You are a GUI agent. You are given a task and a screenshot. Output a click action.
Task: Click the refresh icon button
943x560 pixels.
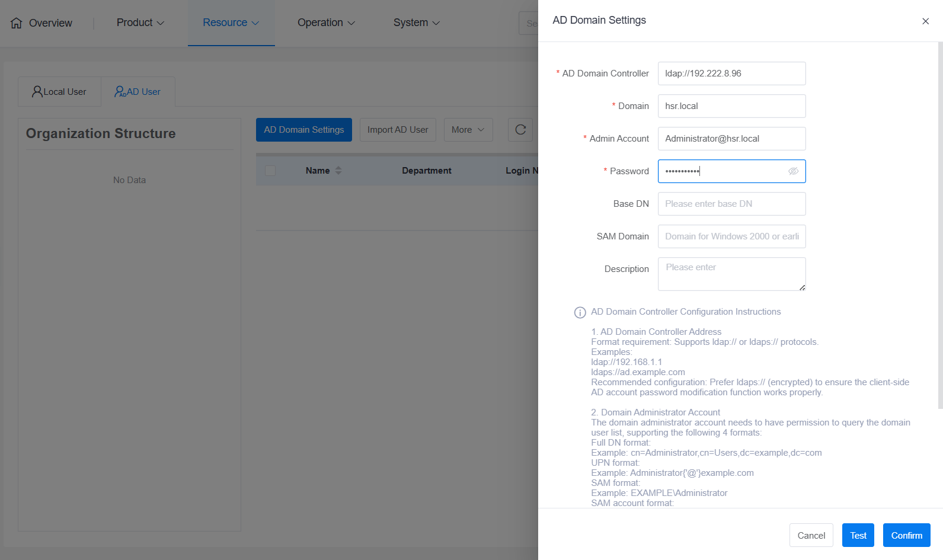pyautogui.click(x=520, y=130)
